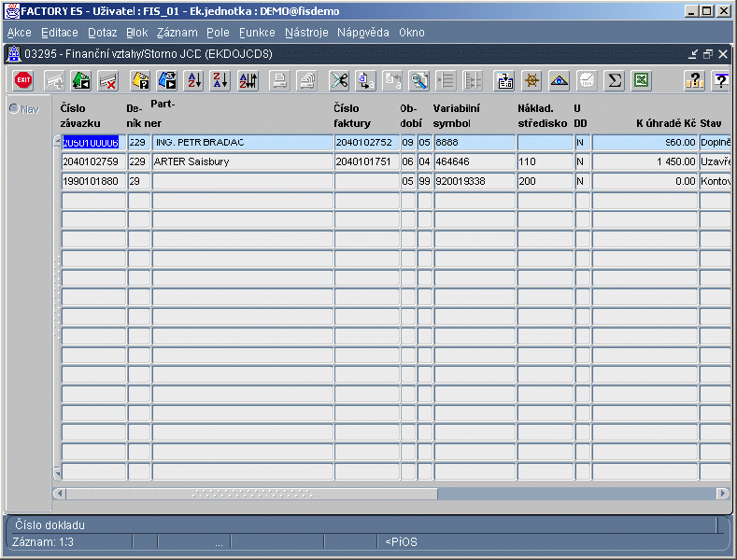Open the Funkce menu
This screenshot has width=737, height=560.
coord(257,33)
